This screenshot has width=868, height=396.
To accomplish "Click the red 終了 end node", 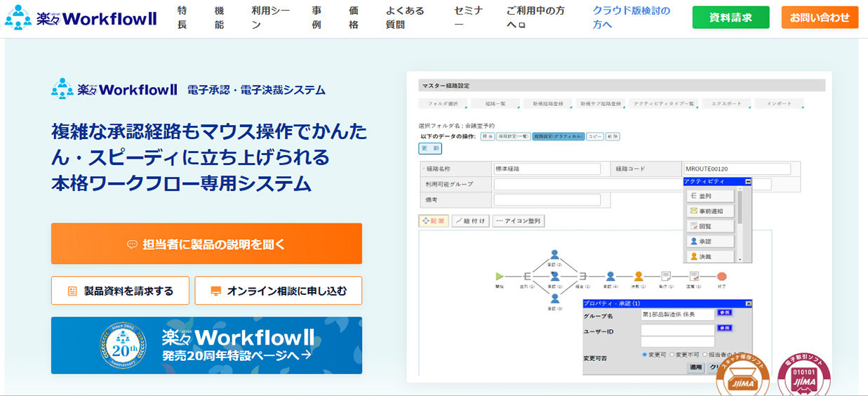I will pos(721,277).
